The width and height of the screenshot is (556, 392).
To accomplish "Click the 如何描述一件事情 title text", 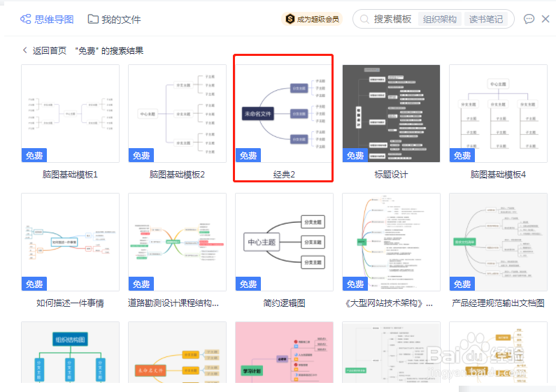I will point(70,303).
